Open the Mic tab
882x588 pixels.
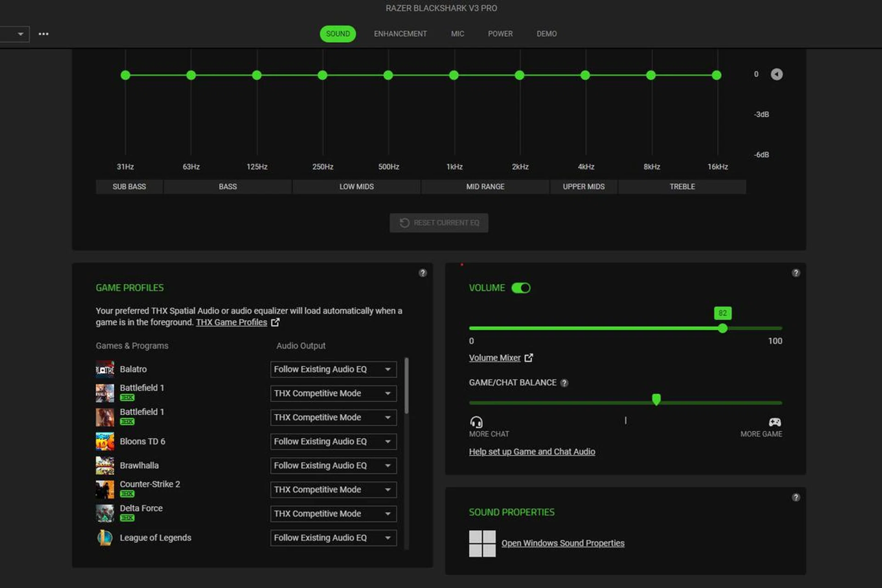coord(457,34)
